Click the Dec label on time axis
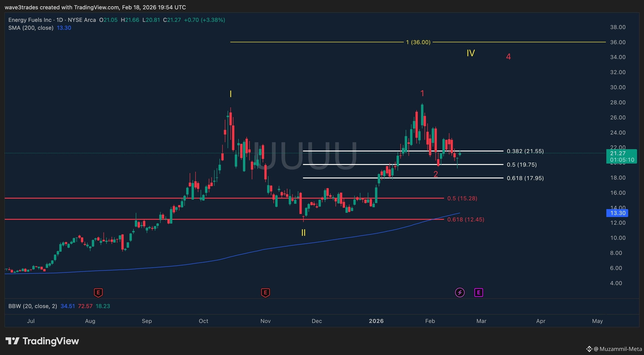The height and width of the screenshot is (355, 644). coord(317,321)
